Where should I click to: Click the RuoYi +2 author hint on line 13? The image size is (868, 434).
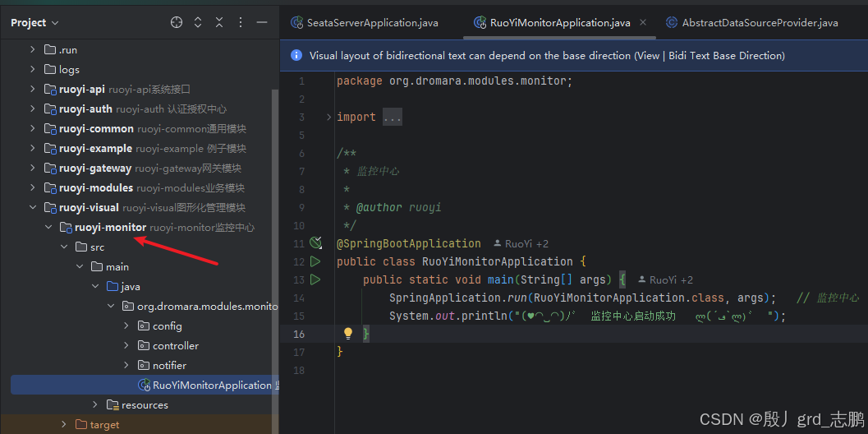click(x=665, y=280)
